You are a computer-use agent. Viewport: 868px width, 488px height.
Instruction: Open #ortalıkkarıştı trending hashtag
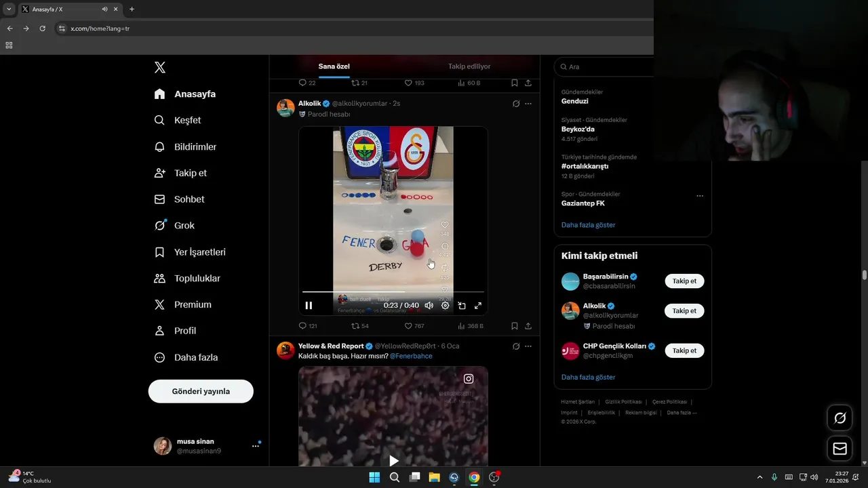click(585, 166)
